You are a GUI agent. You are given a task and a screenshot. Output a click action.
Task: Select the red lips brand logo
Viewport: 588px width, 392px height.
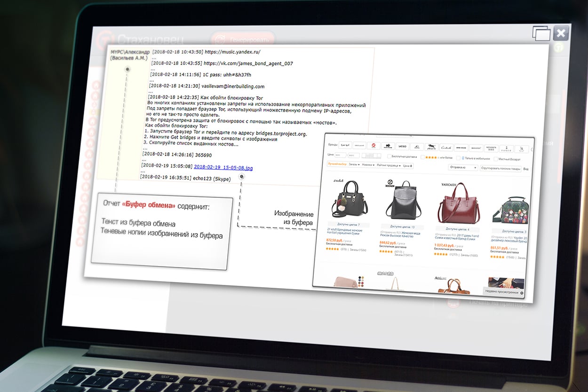(x=373, y=146)
